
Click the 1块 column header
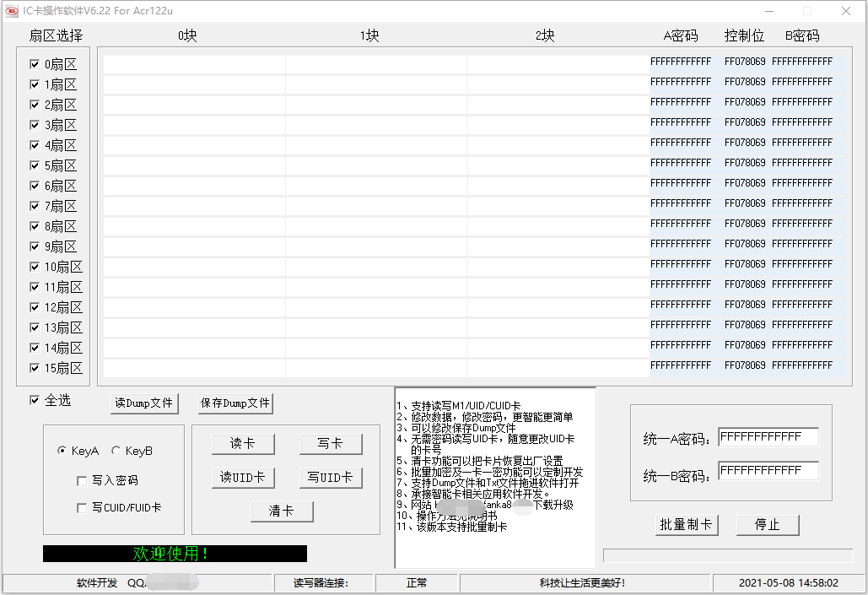(369, 36)
